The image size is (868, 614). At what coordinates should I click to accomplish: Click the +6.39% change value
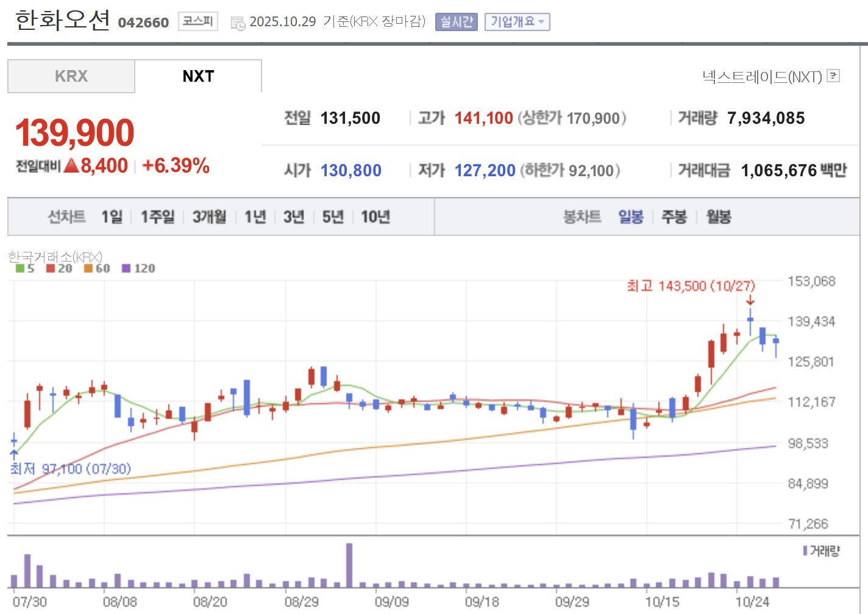[x=176, y=165]
